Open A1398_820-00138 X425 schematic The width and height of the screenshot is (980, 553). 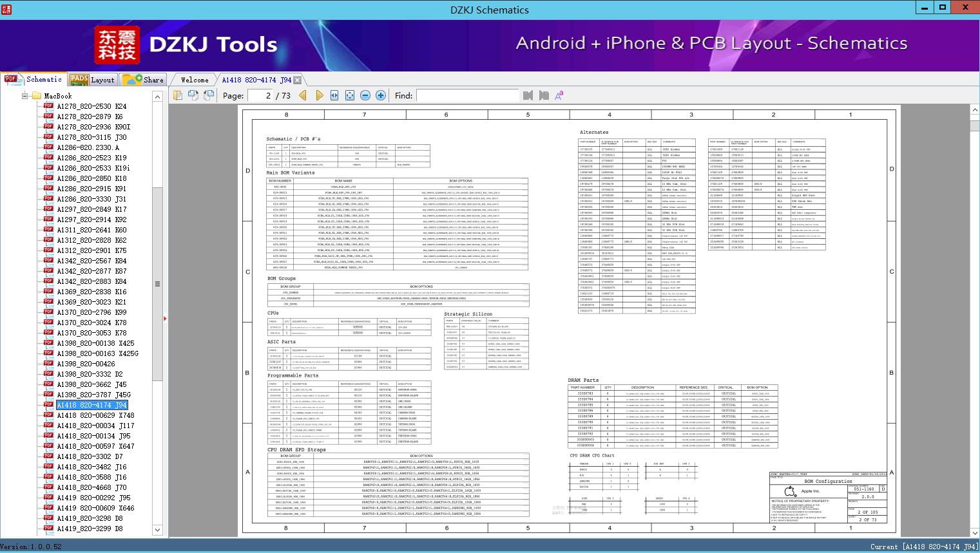95,343
